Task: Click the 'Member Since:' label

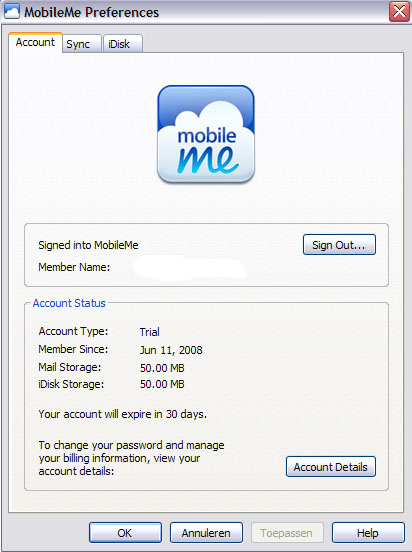Action: (x=73, y=349)
